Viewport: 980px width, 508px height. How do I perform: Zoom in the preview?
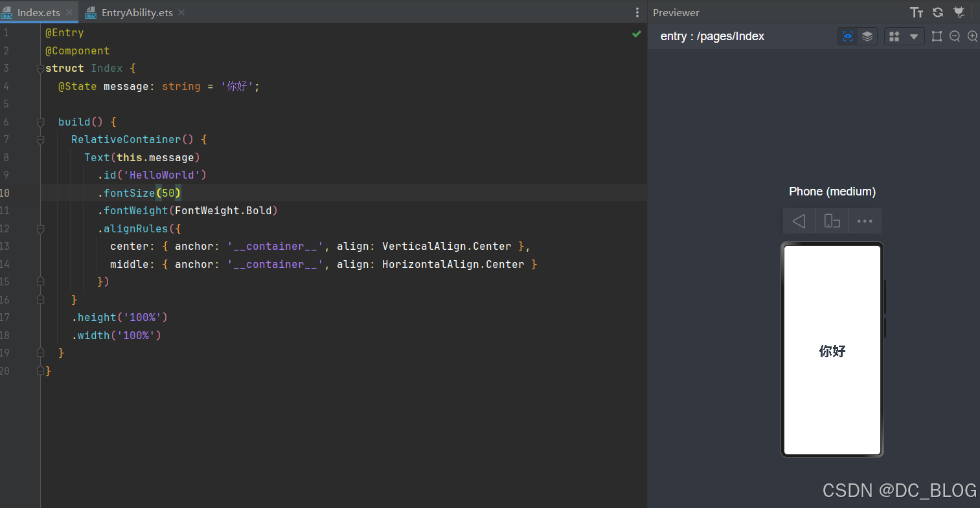pyautogui.click(x=973, y=36)
